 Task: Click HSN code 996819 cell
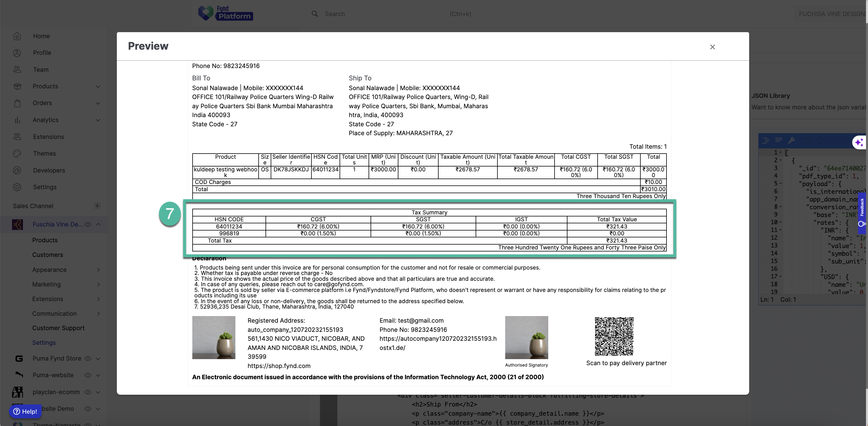tap(229, 234)
